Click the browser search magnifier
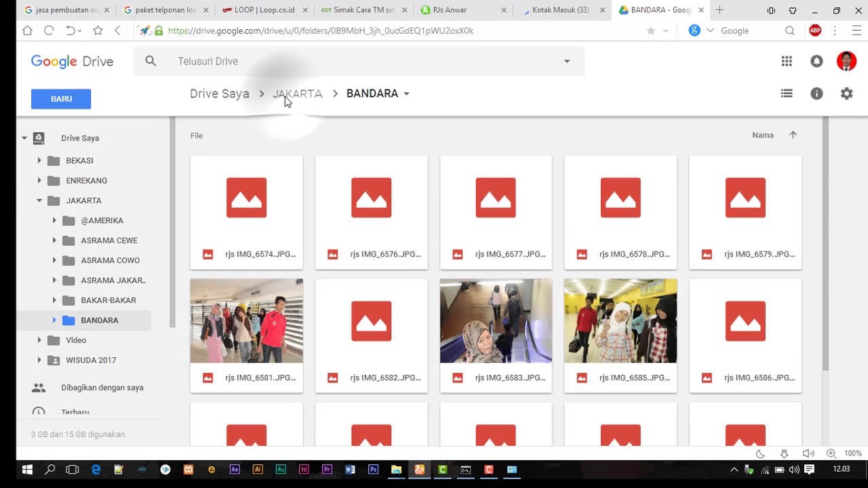The width and height of the screenshot is (868, 488). tap(789, 30)
